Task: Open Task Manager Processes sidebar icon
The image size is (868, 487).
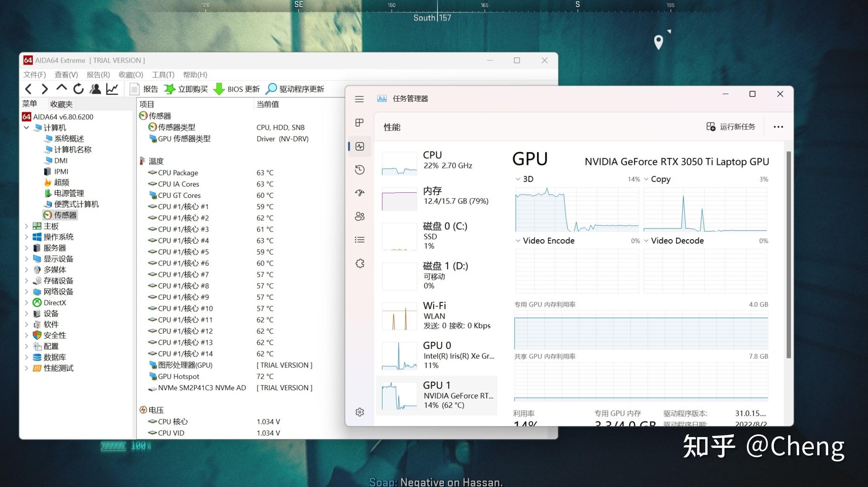Action: pyautogui.click(x=359, y=123)
